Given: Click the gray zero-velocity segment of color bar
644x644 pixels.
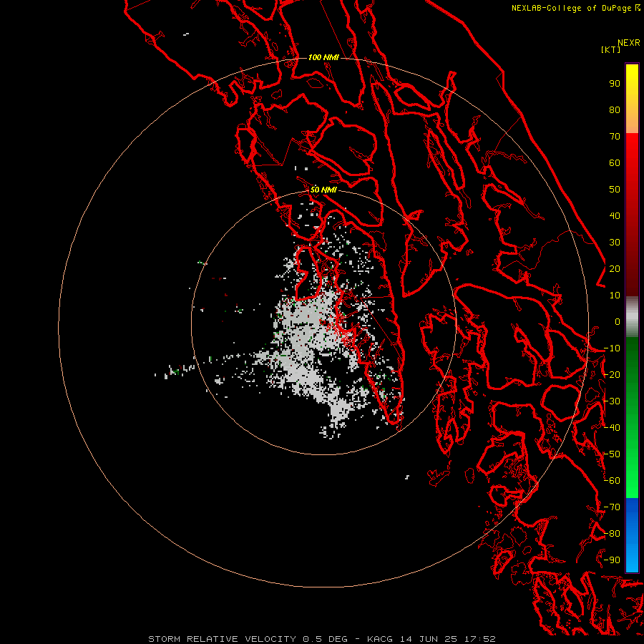Looking at the screenshot, I should [632, 317].
